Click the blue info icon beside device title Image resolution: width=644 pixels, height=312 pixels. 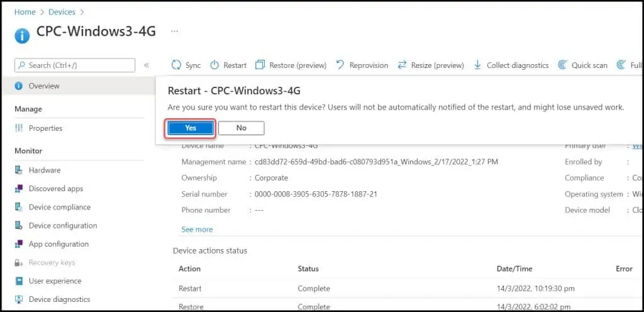[x=22, y=36]
